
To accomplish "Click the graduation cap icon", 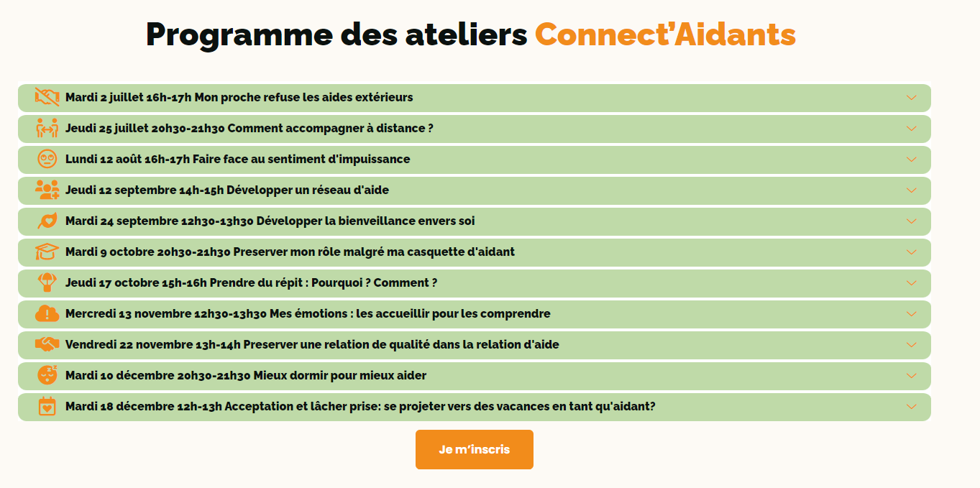I will [x=47, y=252].
